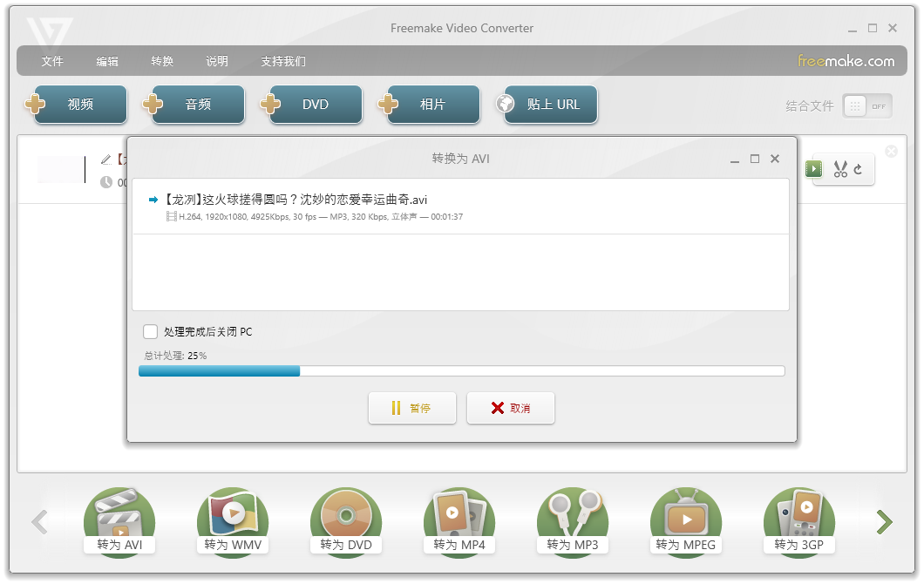Enable 处理完成后关闭 PC checkbox
This screenshot has height=584, width=924.
151,332
